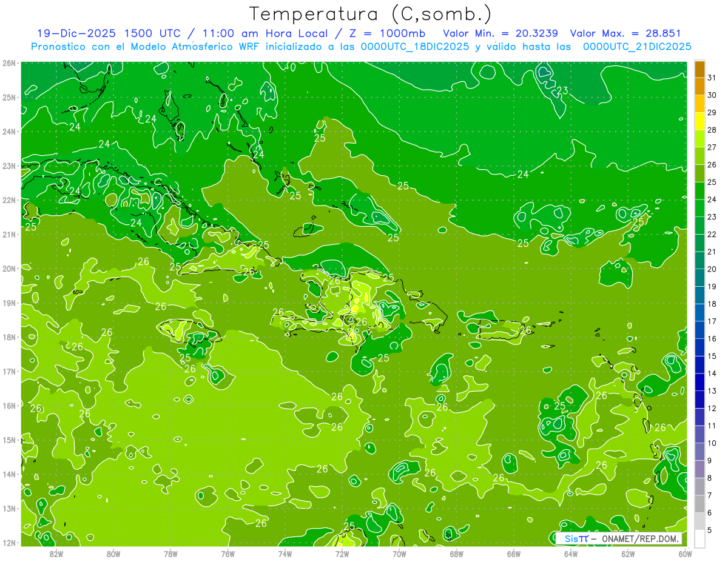Click the SisTT ONAMET/REP.DOM. logo
The height and width of the screenshot is (562, 728).
coord(618,538)
